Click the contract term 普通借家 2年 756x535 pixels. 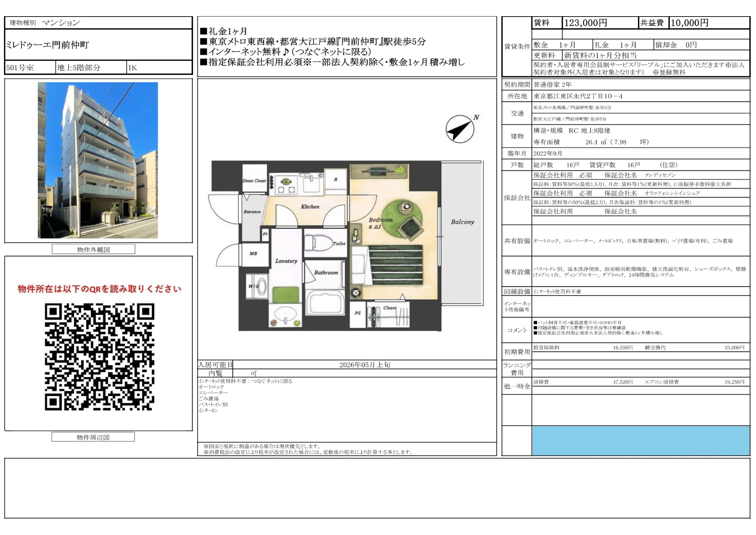[553, 85]
